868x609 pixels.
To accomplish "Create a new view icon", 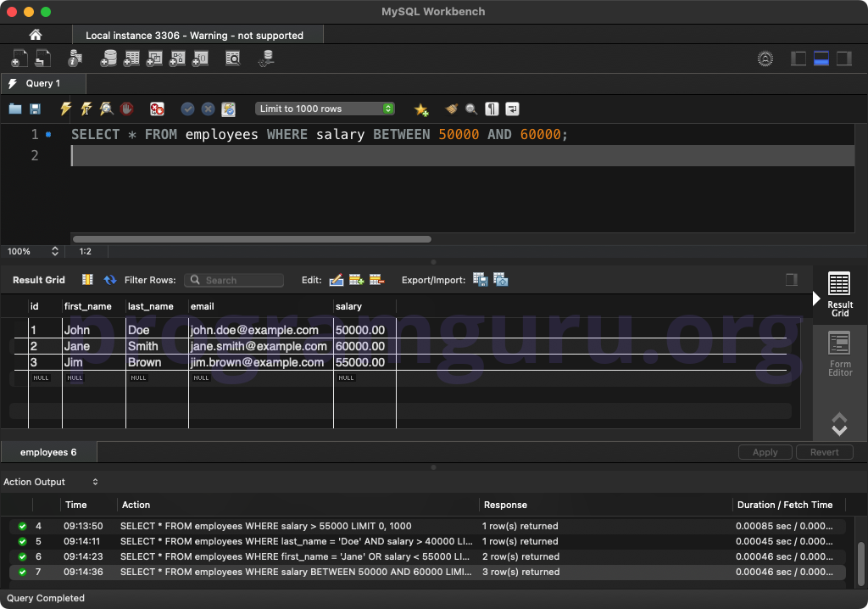I will tap(154, 59).
